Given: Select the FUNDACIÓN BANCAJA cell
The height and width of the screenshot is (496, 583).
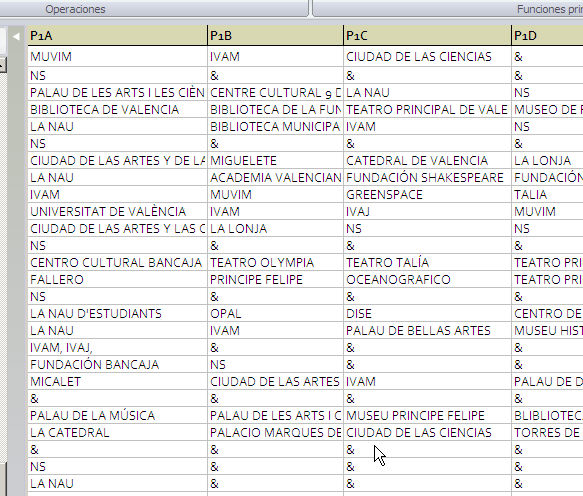Looking at the screenshot, I should point(117,364).
